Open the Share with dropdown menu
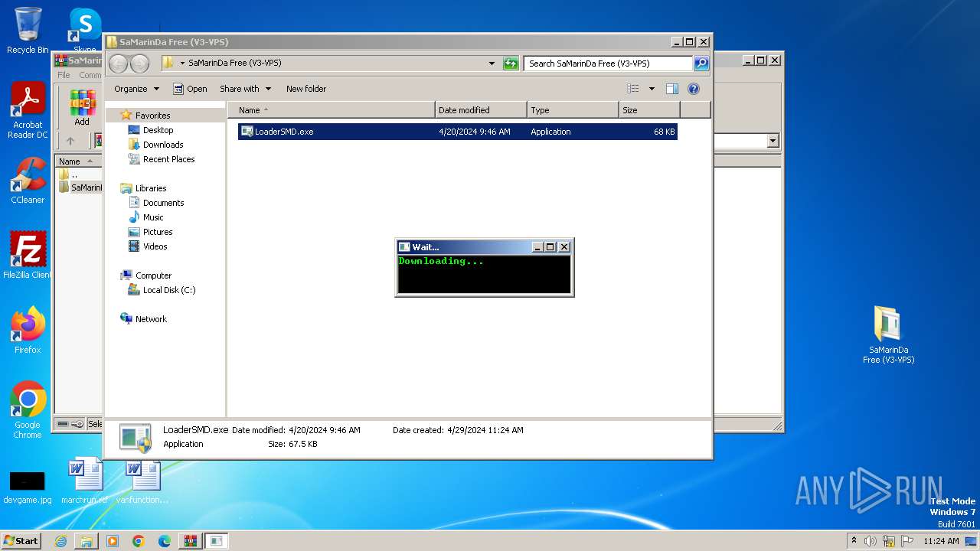Screen dimensions: 980x551 [x=245, y=89]
